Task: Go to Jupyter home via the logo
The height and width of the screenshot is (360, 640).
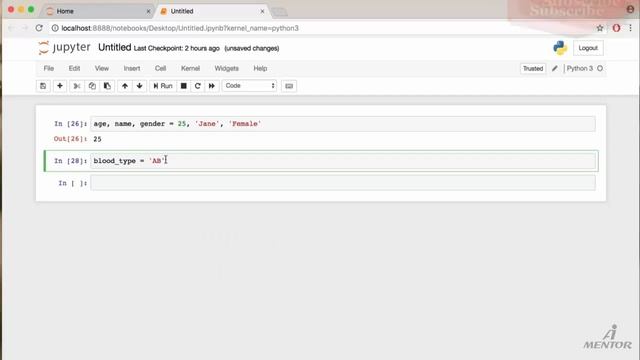Action: click(x=64, y=48)
